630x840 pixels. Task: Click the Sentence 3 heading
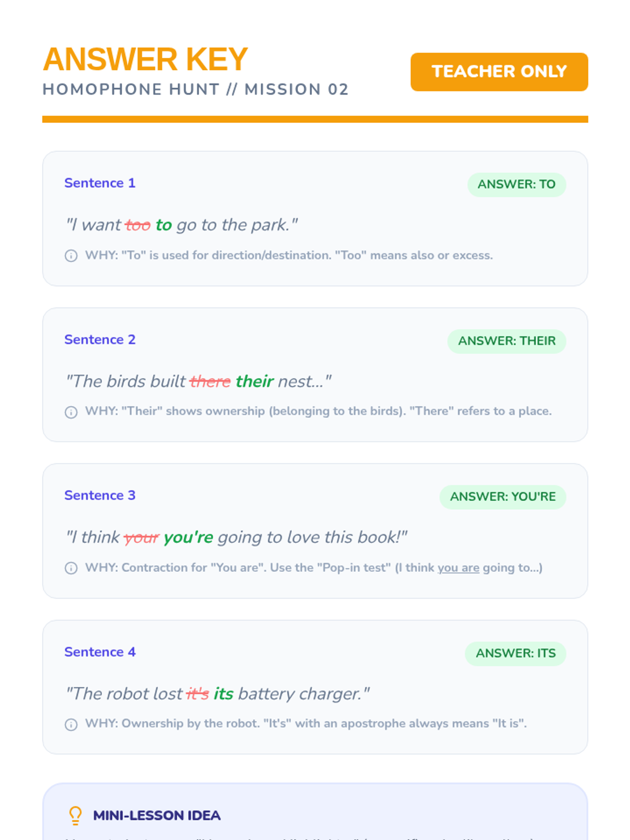(x=100, y=495)
